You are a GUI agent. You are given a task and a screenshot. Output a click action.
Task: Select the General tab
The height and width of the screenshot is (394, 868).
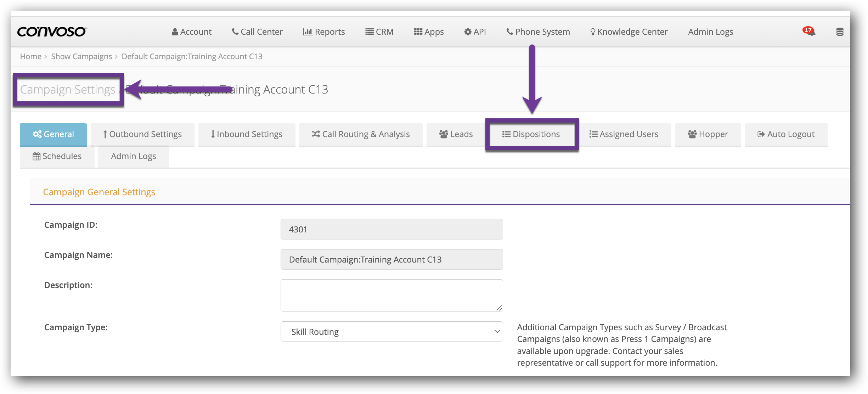tap(53, 134)
